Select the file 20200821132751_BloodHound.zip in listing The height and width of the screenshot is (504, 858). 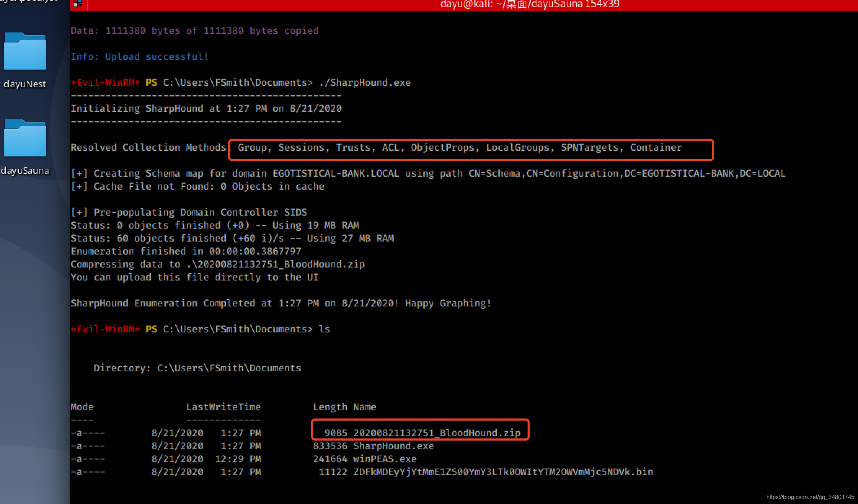click(x=437, y=433)
